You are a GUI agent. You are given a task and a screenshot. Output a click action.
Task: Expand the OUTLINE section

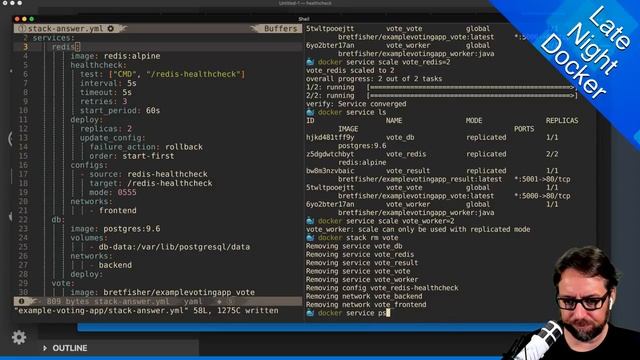[65, 348]
